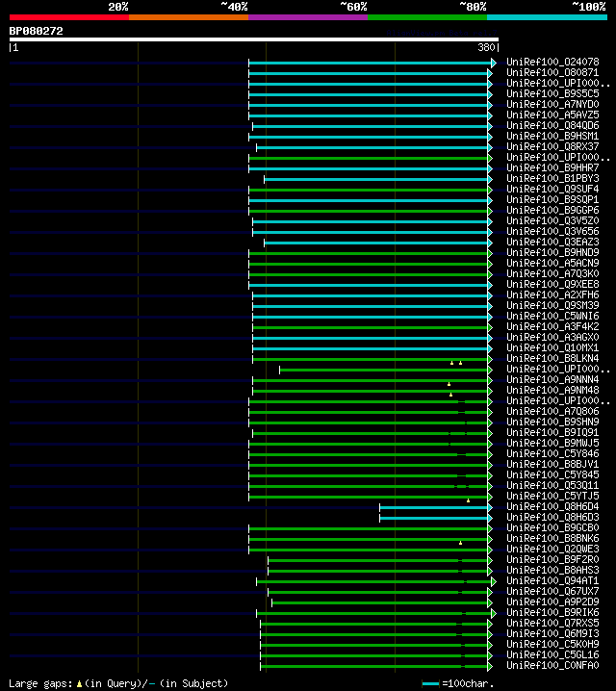
Task: Choose the UniRef100_A7Q3K0 entry
Action: coord(552,273)
